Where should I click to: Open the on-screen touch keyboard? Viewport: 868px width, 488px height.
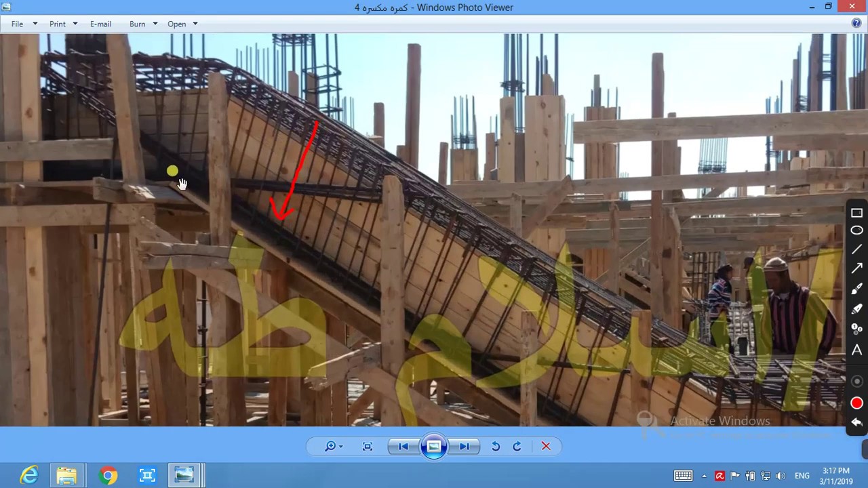683,476
